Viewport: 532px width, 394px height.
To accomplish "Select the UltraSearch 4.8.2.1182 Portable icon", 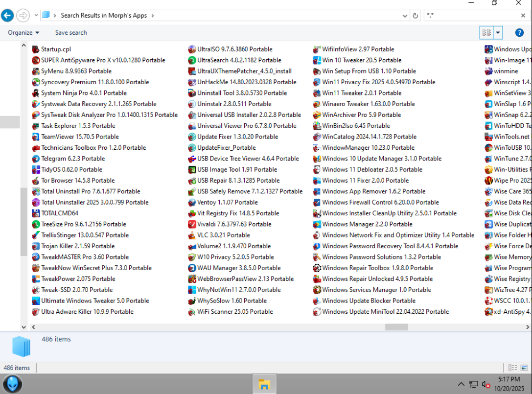I will 192,60.
